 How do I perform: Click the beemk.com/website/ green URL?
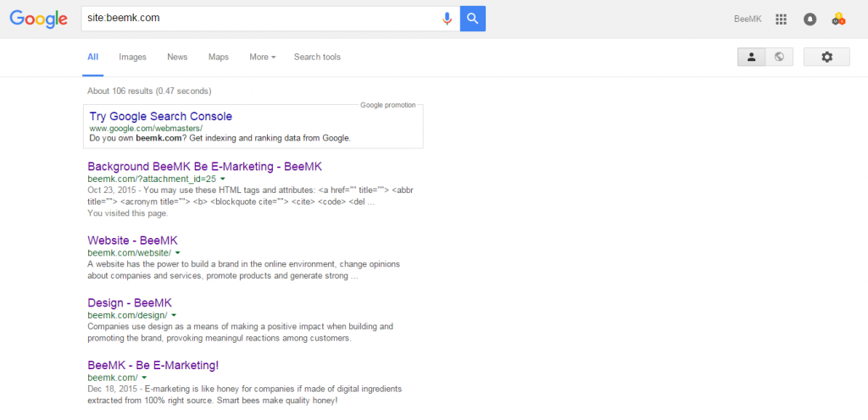(130, 253)
